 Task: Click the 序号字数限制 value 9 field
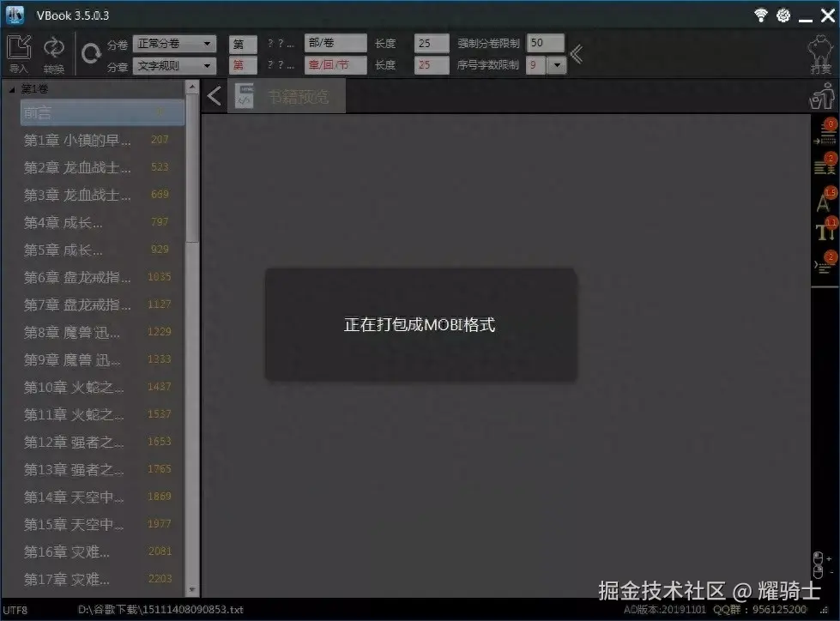coord(536,65)
